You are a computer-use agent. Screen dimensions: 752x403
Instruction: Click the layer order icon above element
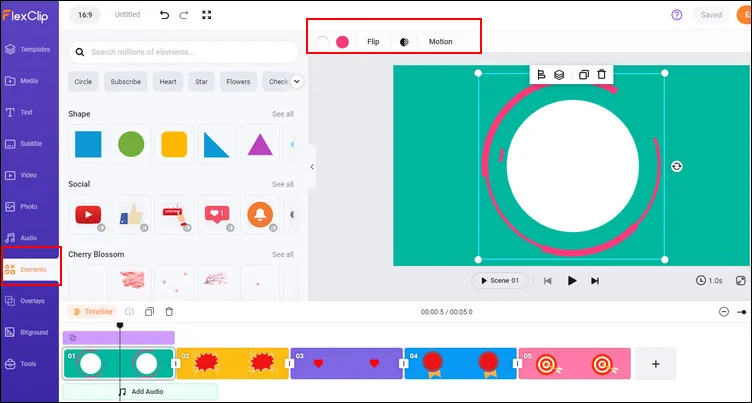click(559, 75)
